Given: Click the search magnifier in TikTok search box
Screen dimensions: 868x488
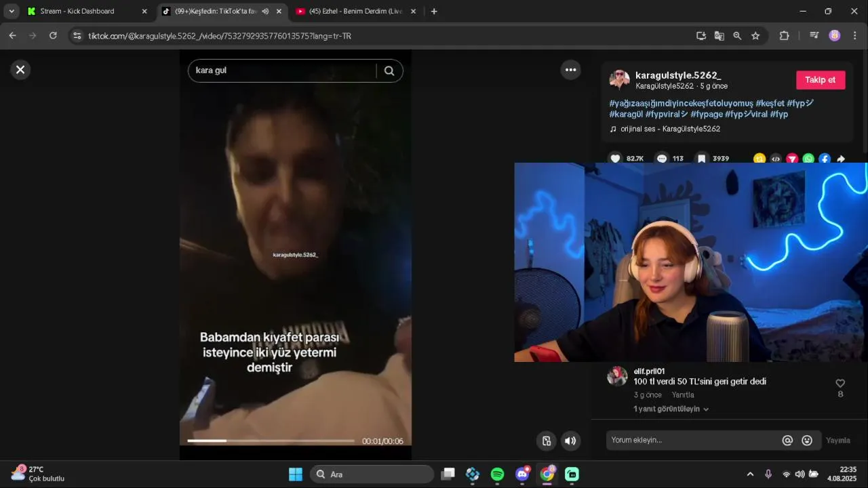Looking at the screenshot, I should 389,70.
